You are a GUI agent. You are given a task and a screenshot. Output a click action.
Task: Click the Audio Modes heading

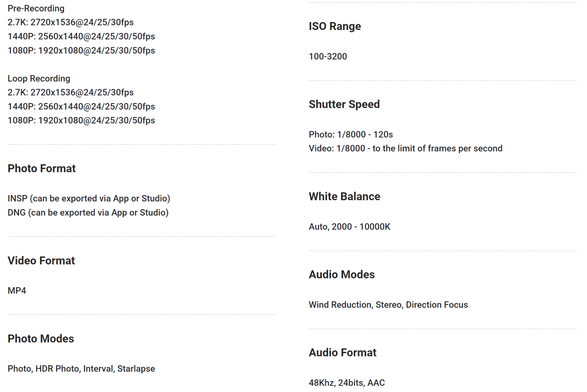[342, 274]
